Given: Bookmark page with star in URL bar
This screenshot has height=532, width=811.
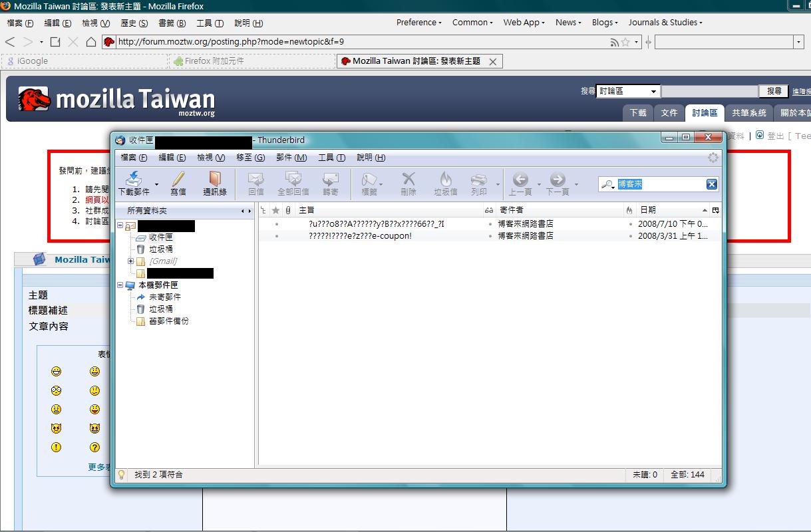Looking at the screenshot, I should (x=625, y=42).
